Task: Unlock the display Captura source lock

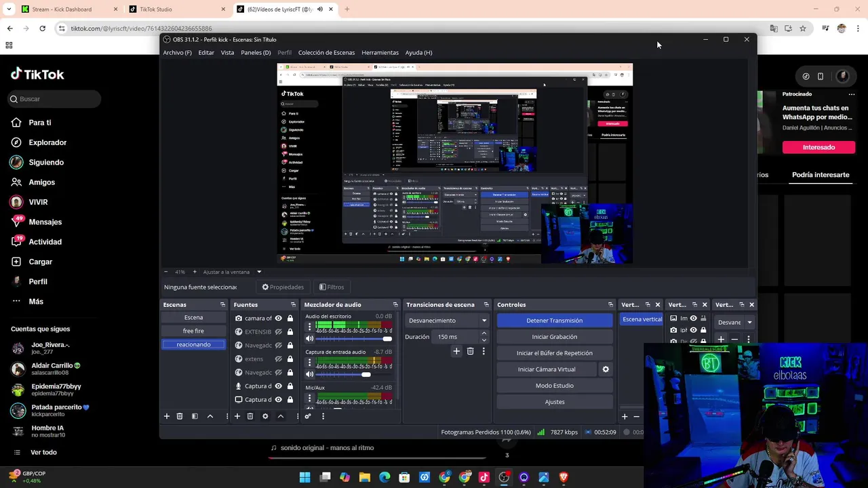Action: click(x=290, y=400)
